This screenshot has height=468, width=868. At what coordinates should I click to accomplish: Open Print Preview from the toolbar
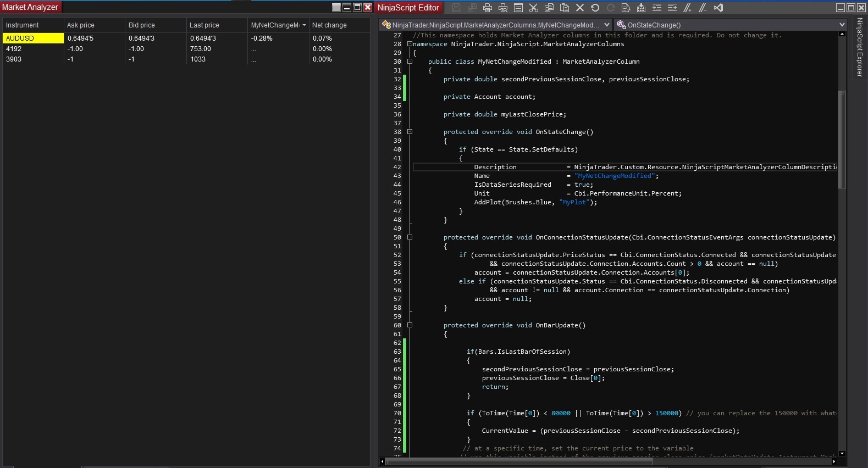tap(502, 8)
